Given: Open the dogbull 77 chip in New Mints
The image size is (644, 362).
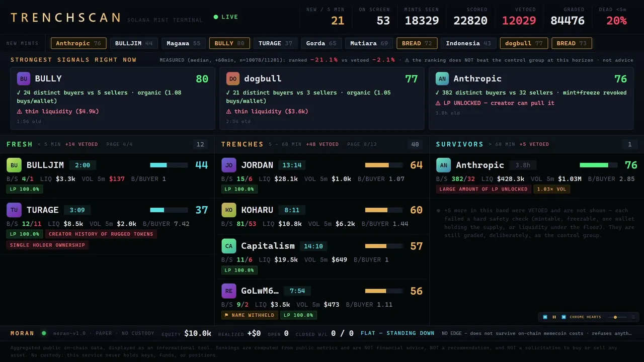Looking at the screenshot, I should tap(524, 43).
